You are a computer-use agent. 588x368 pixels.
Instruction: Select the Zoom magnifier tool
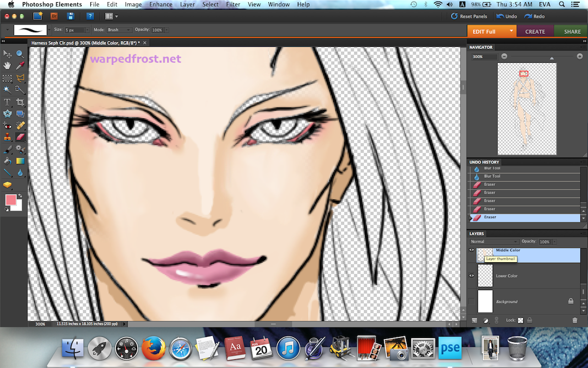point(20,54)
